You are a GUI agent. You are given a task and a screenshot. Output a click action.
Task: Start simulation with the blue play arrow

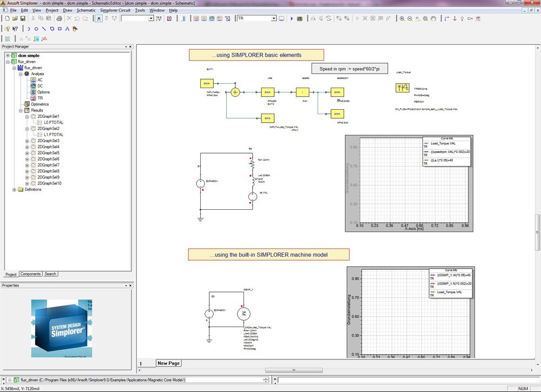click(x=292, y=18)
